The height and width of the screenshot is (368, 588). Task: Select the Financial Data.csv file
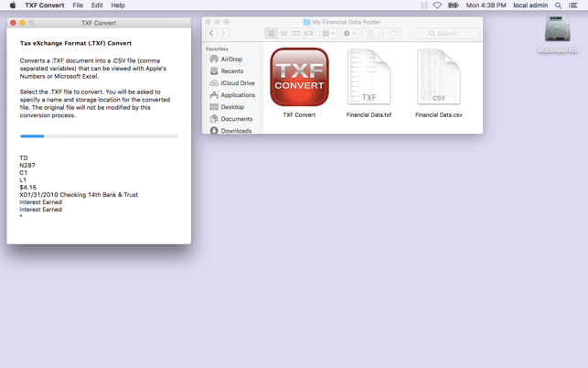point(438,77)
